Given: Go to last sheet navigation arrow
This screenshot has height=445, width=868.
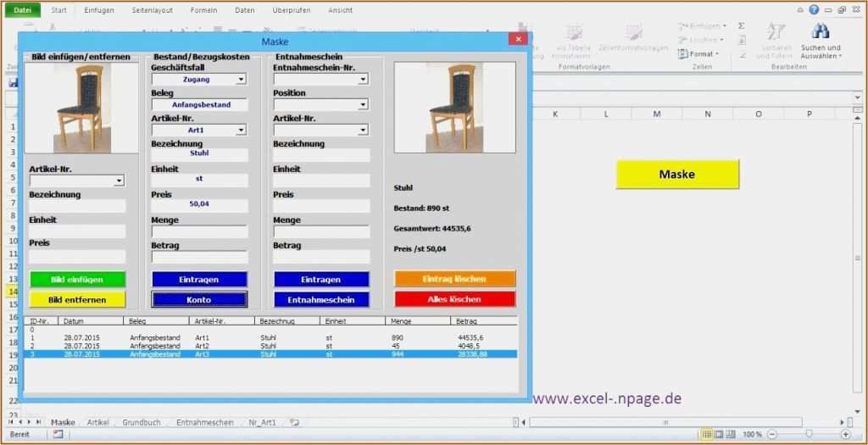Looking at the screenshot, I should click(38, 422).
